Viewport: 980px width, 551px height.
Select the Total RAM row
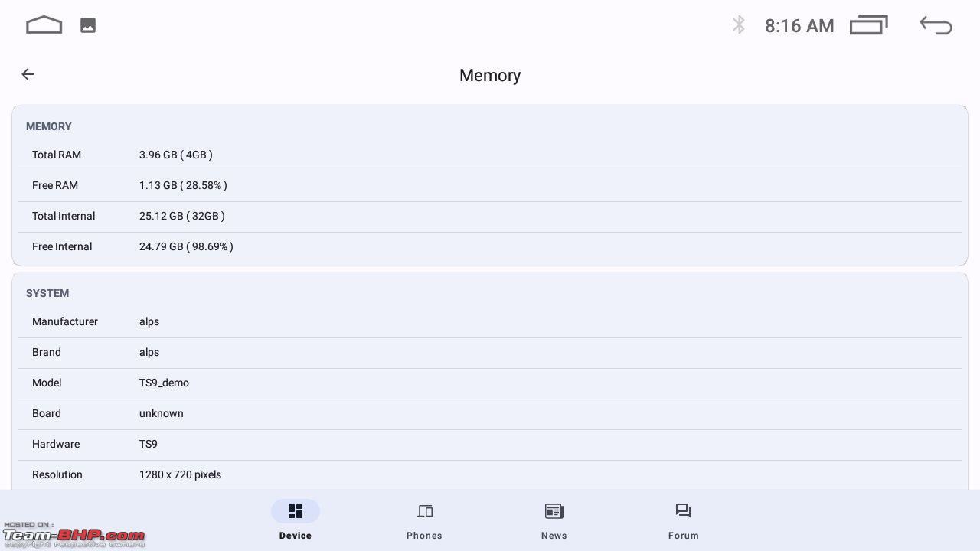(490, 155)
